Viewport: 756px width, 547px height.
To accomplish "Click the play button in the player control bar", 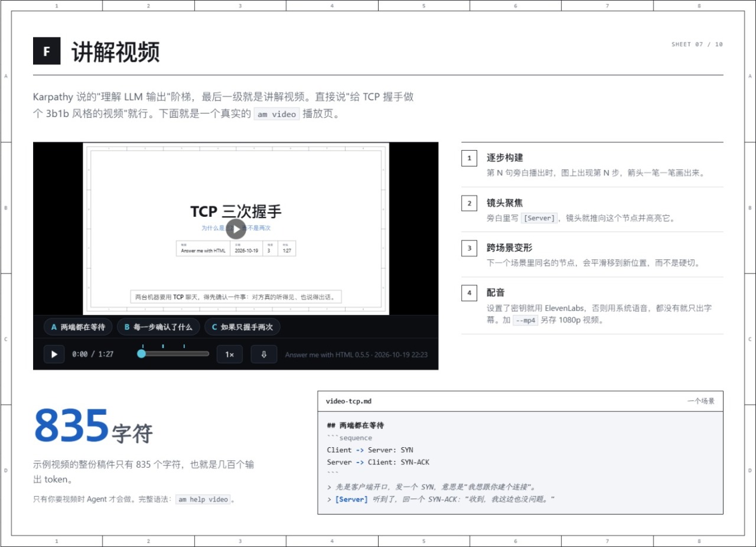I will [x=54, y=354].
